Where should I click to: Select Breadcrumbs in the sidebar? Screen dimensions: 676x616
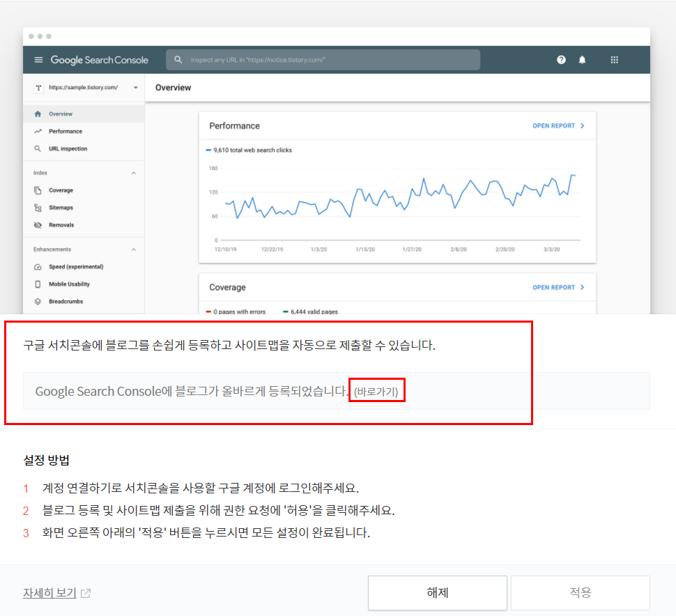coord(84,301)
